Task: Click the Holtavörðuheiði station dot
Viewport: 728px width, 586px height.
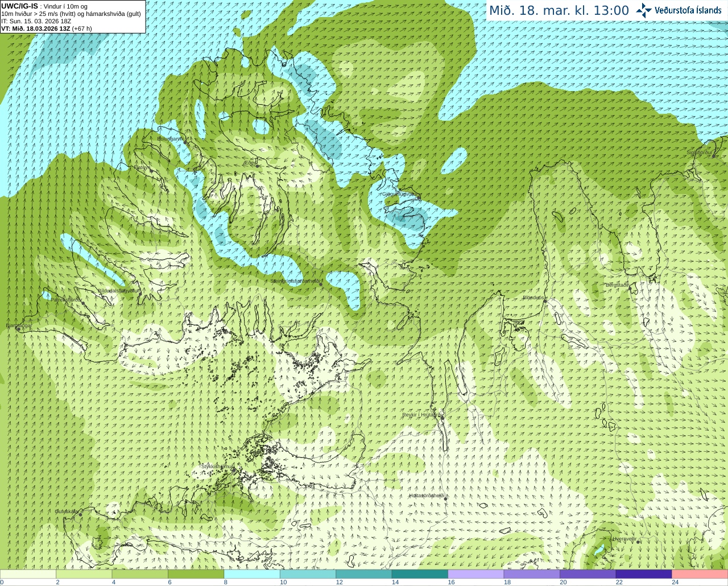Action: click(x=446, y=499)
